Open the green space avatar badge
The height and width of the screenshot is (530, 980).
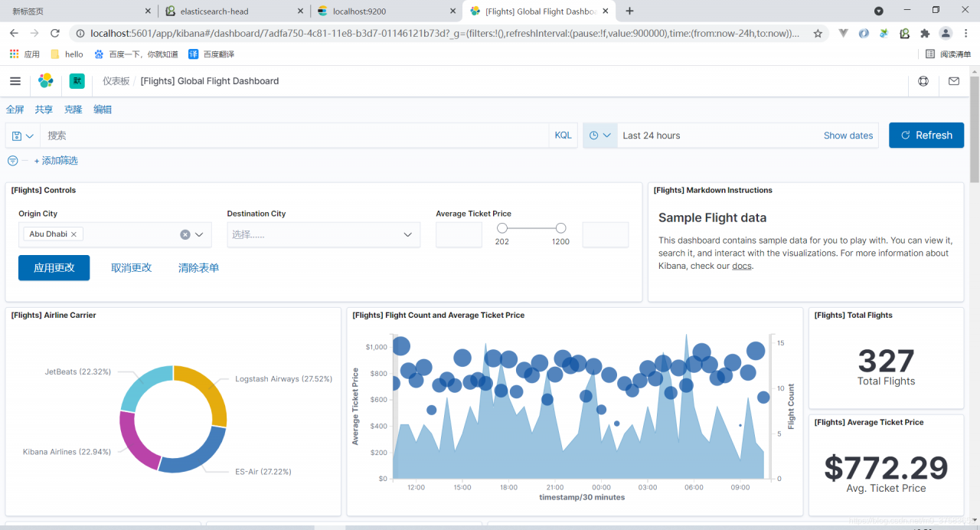[77, 81]
